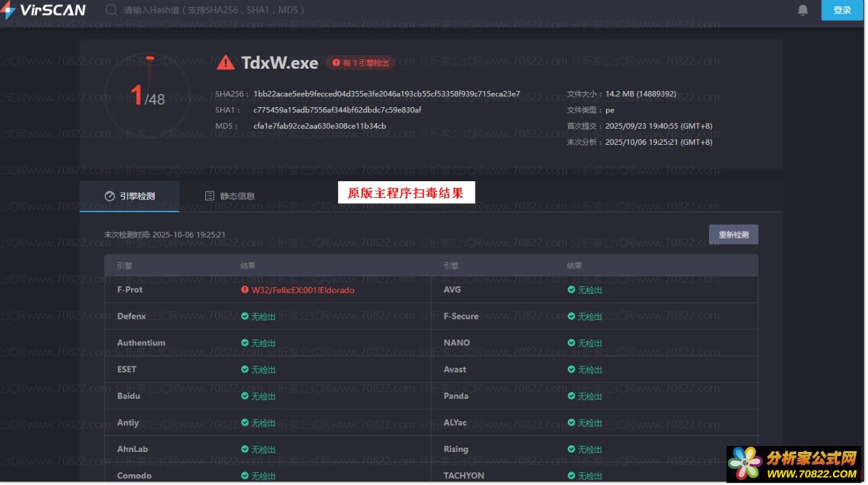The image size is (868, 485).
Task: Switch to the 引擎检测 tab
Action: 129,196
